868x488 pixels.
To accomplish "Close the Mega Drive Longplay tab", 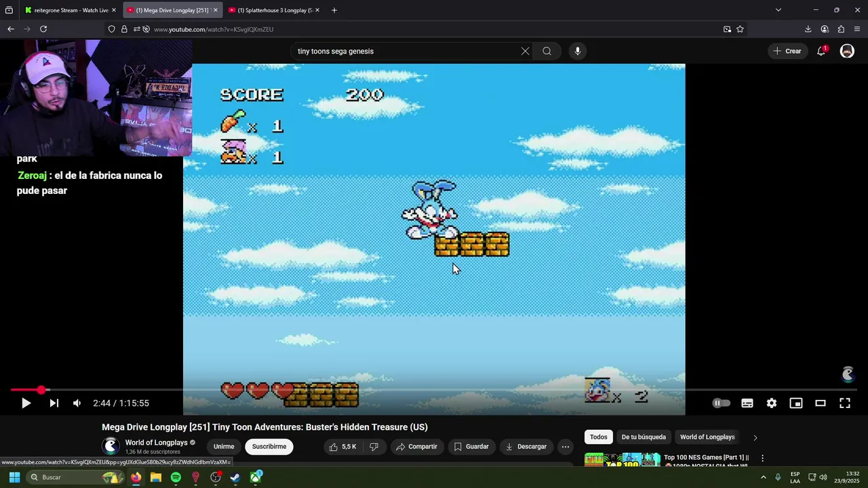I will tap(216, 10).
